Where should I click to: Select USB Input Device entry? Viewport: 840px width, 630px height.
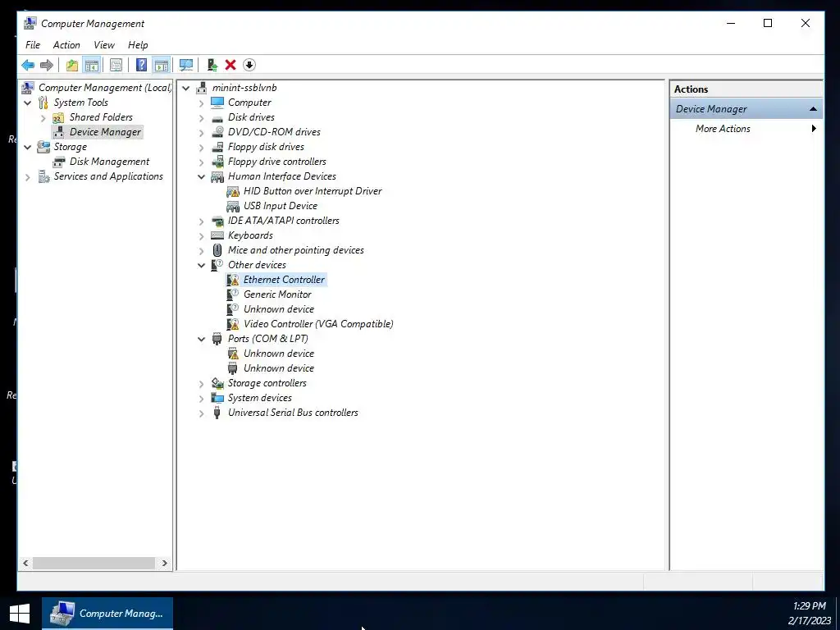click(x=281, y=206)
